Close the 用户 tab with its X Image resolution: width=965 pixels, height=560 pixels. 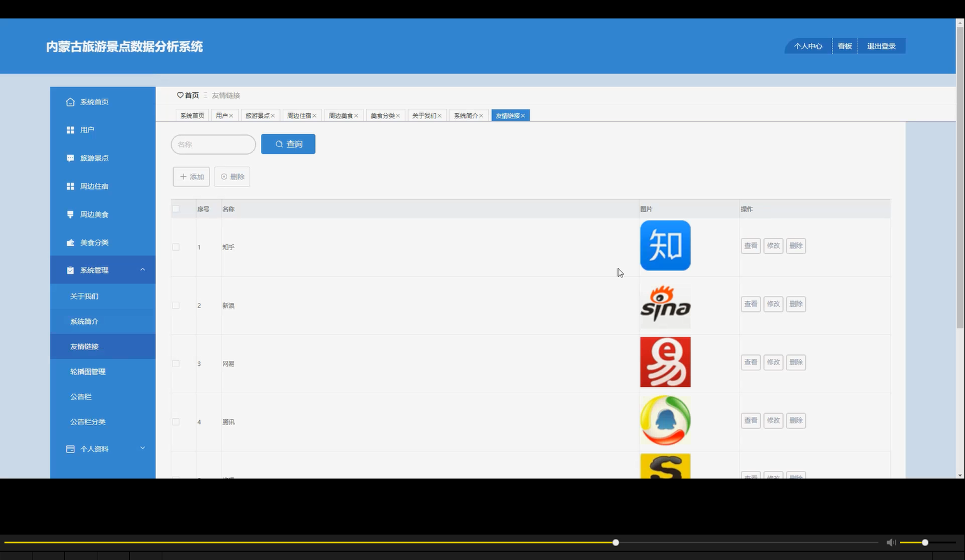coord(231,116)
